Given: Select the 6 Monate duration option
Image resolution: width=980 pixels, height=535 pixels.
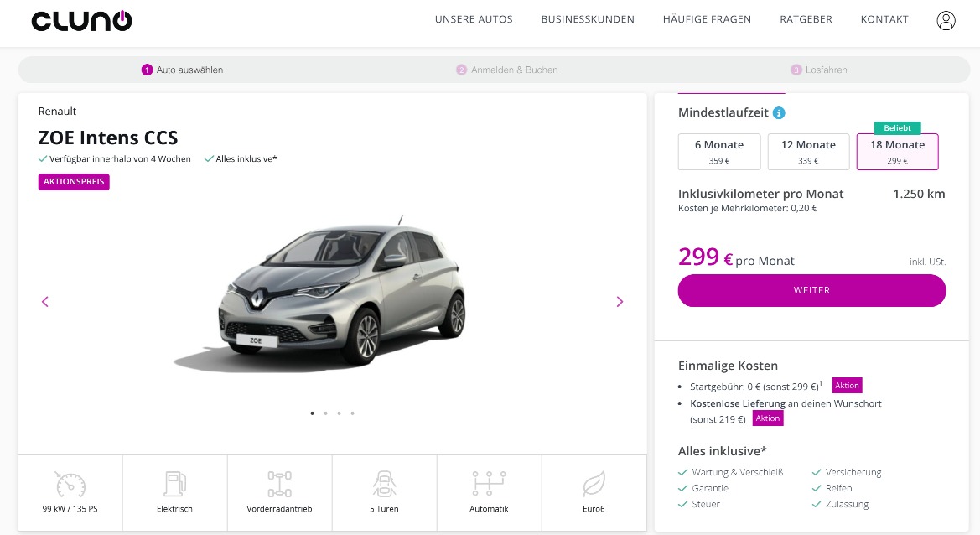Looking at the screenshot, I should 719,152.
